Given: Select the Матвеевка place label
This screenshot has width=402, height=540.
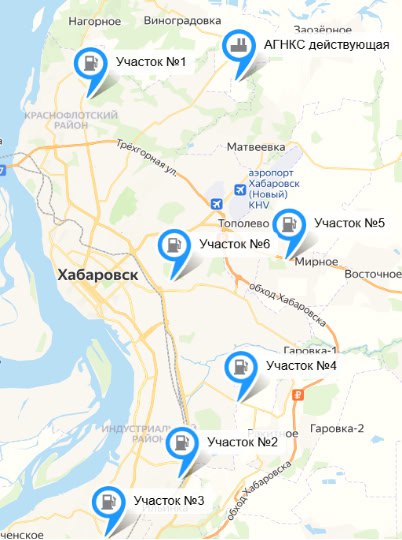Looking at the screenshot, I should click(x=256, y=147).
